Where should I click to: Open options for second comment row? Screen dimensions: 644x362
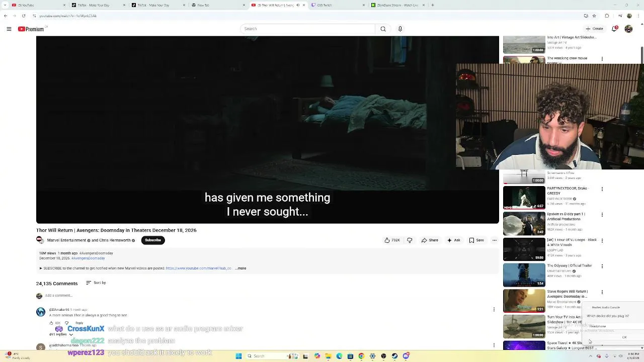(x=494, y=345)
